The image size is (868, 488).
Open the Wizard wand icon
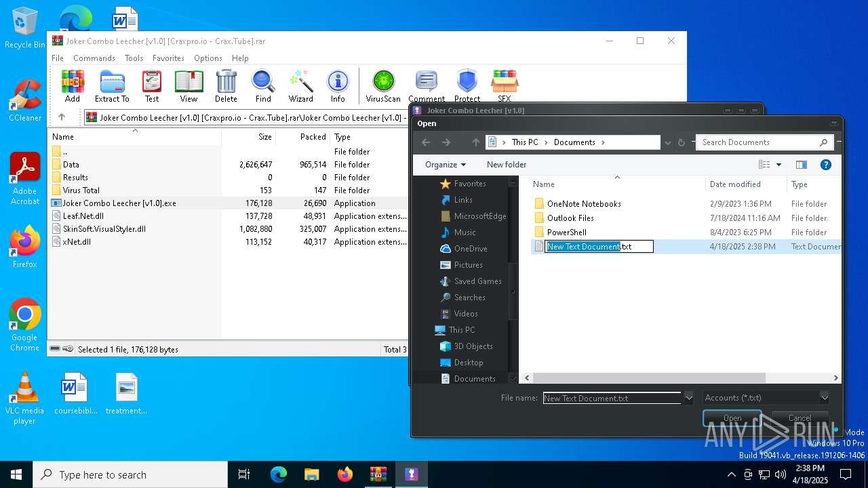point(300,85)
